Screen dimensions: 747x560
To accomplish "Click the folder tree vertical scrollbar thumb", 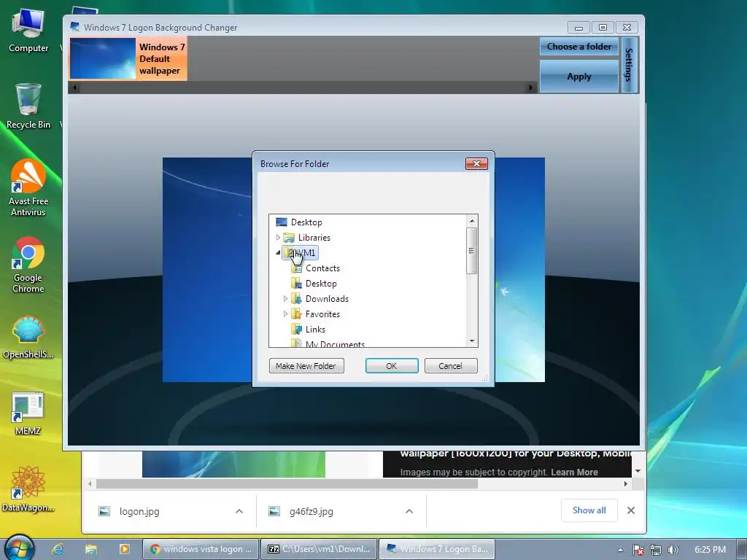I will click(x=472, y=251).
